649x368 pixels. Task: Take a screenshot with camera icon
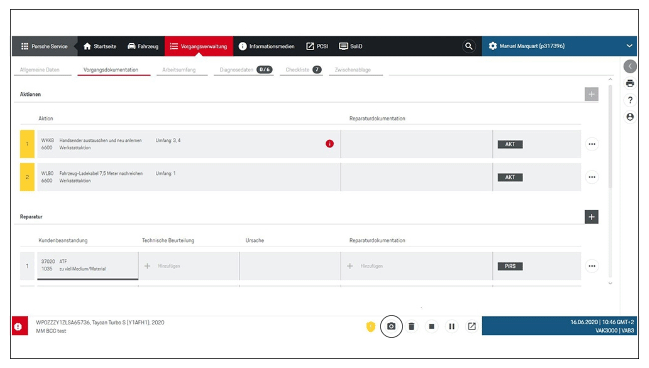391,327
